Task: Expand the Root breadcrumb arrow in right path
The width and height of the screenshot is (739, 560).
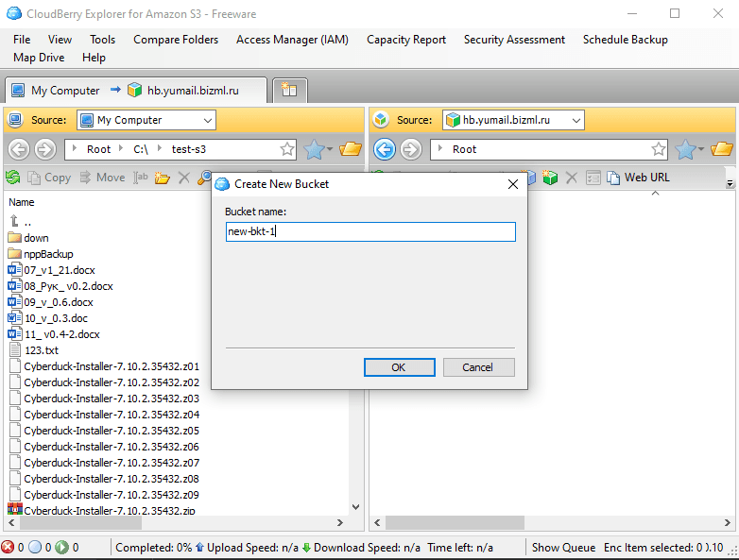Action: tap(440, 148)
